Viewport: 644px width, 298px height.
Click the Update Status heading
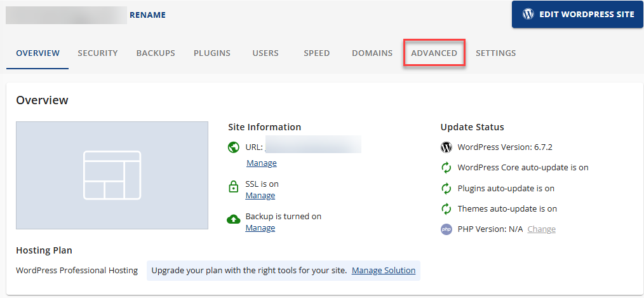tap(473, 127)
